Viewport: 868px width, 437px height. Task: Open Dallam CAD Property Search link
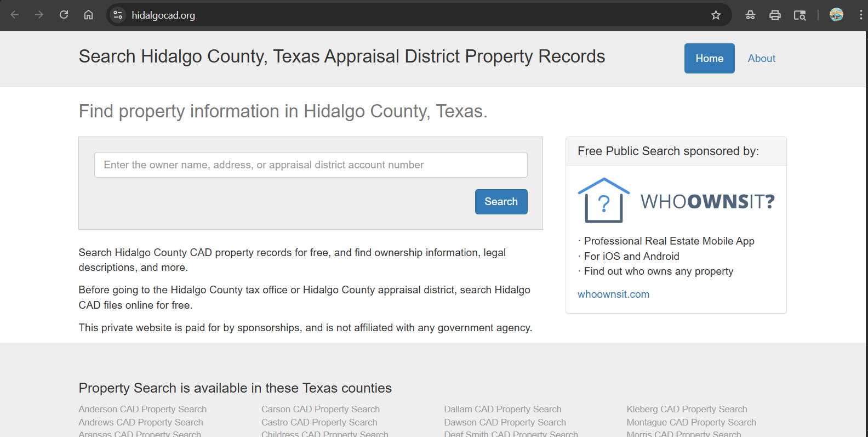[502, 409]
